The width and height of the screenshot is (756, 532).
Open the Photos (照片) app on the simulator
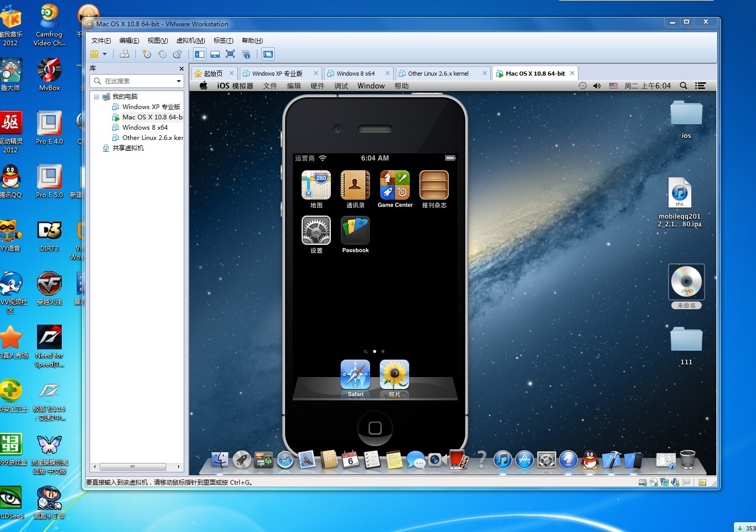click(x=394, y=375)
